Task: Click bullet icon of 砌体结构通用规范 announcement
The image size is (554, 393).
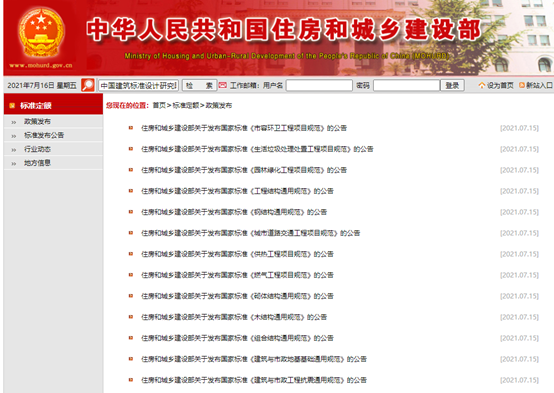Action: click(131, 296)
